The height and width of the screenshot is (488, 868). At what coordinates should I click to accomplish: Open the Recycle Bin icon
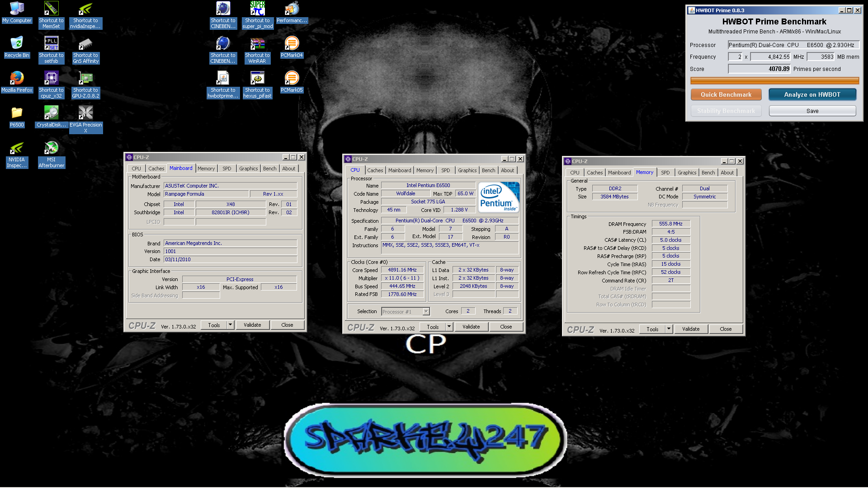pyautogui.click(x=17, y=47)
